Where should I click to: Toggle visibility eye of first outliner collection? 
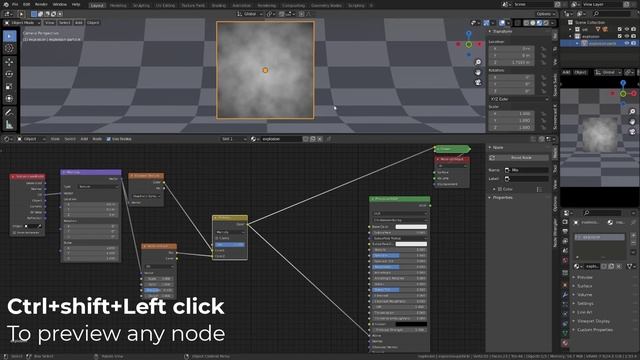coord(627,29)
